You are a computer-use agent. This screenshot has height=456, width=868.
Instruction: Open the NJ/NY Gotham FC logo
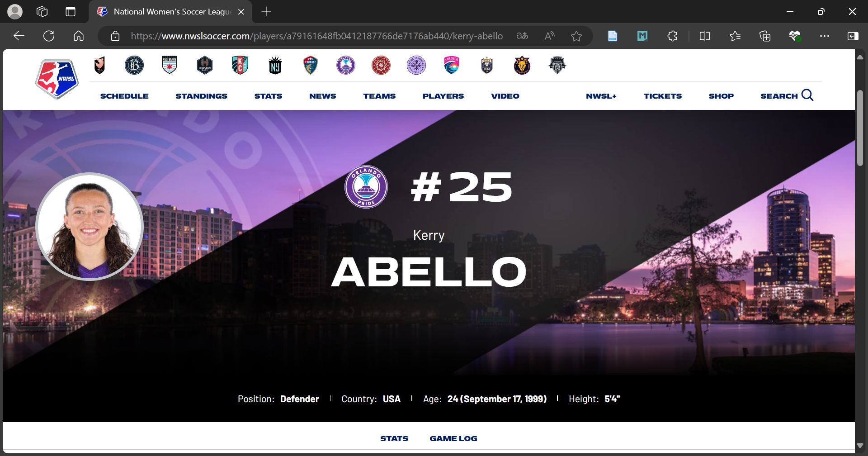point(275,65)
